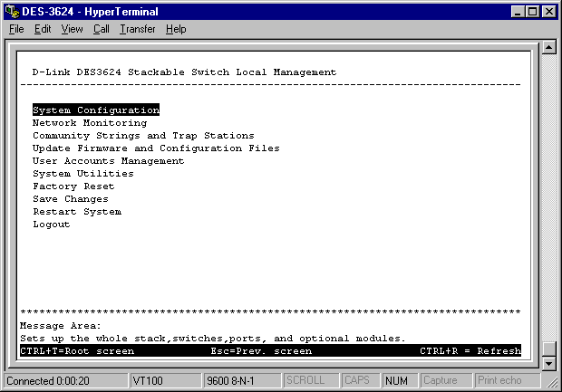Open the Edit menu
562x392 pixels.
(x=43, y=29)
